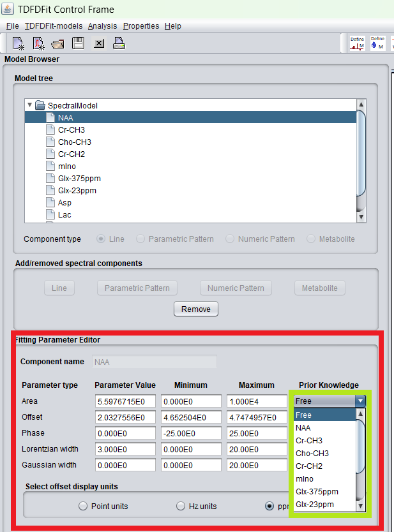The height and width of the screenshot is (532, 394).
Task: Collapse the SpectralModel tree node
Action: [30, 105]
